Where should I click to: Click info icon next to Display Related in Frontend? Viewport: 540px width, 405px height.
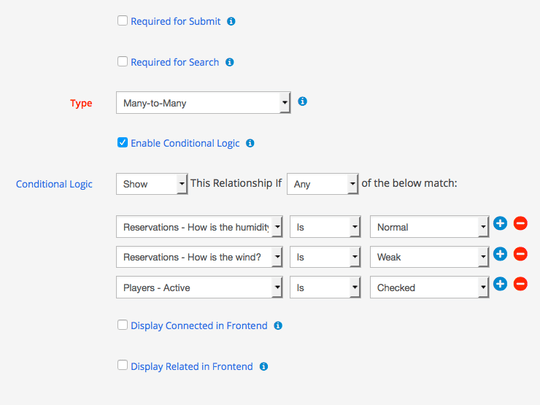click(264, 366)
